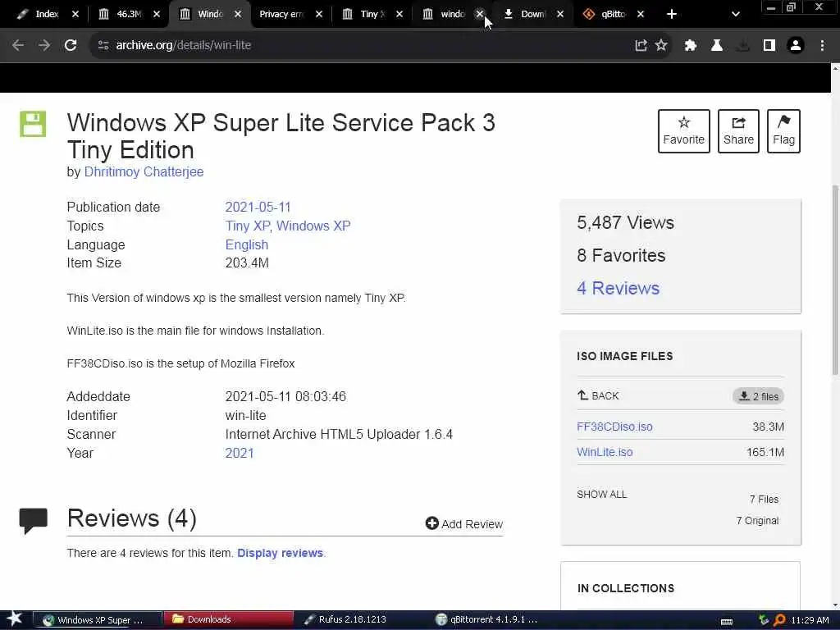
Task: Open the 4 Reviews link
Action: [618, 288]
